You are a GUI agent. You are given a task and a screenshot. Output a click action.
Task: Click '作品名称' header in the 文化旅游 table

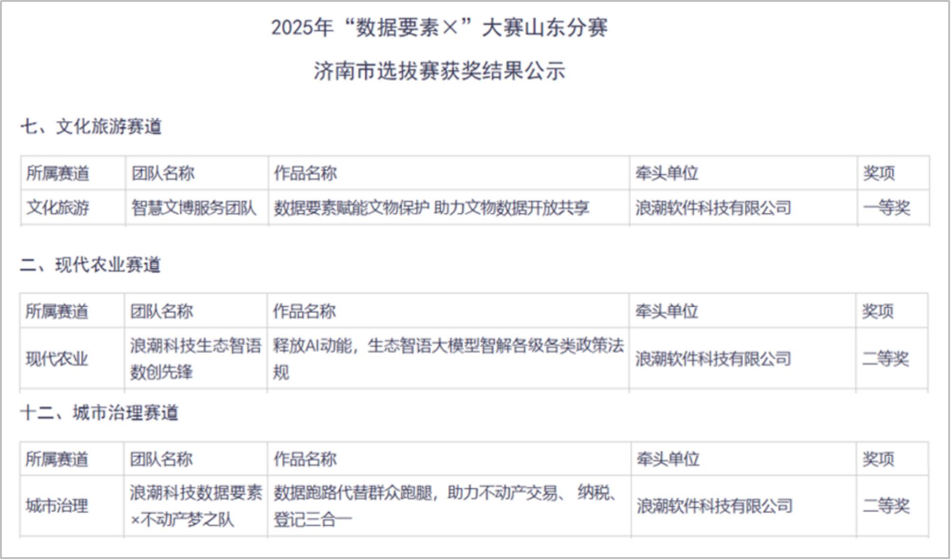click(305, 173)
